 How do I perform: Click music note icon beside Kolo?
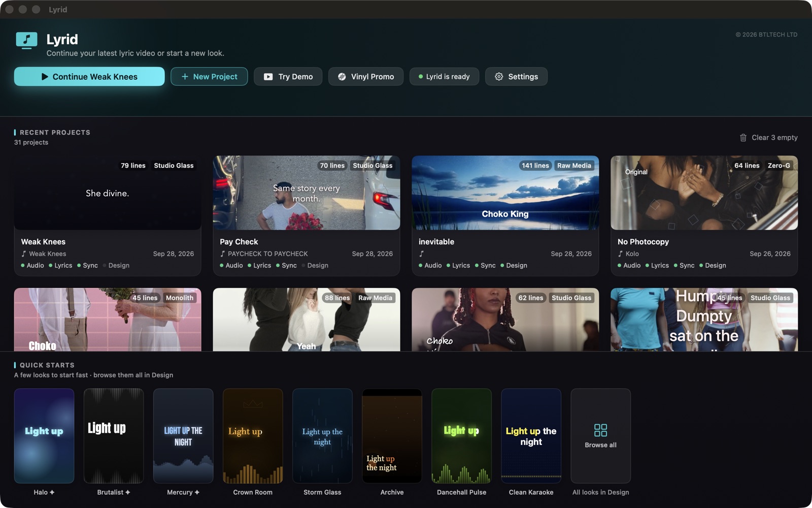[620, 253]
